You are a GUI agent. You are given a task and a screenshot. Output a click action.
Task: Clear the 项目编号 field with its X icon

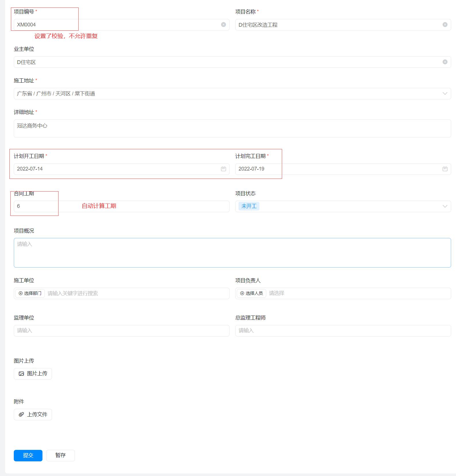click(x=223, y=25)
